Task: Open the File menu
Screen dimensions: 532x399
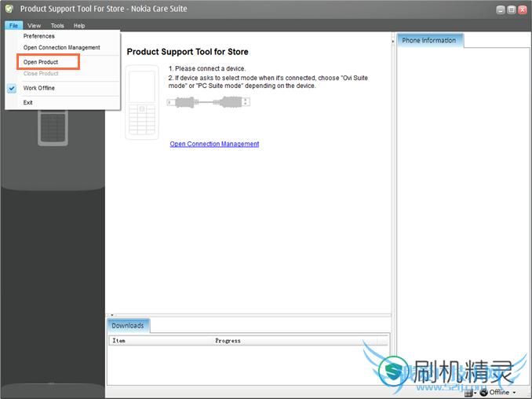Action: (13, 25)
